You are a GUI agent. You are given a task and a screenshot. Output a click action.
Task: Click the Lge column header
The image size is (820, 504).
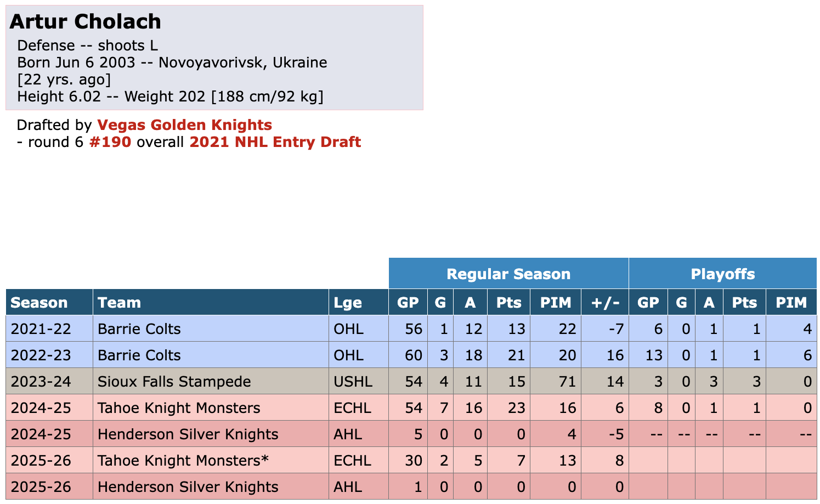pos(348,303)
